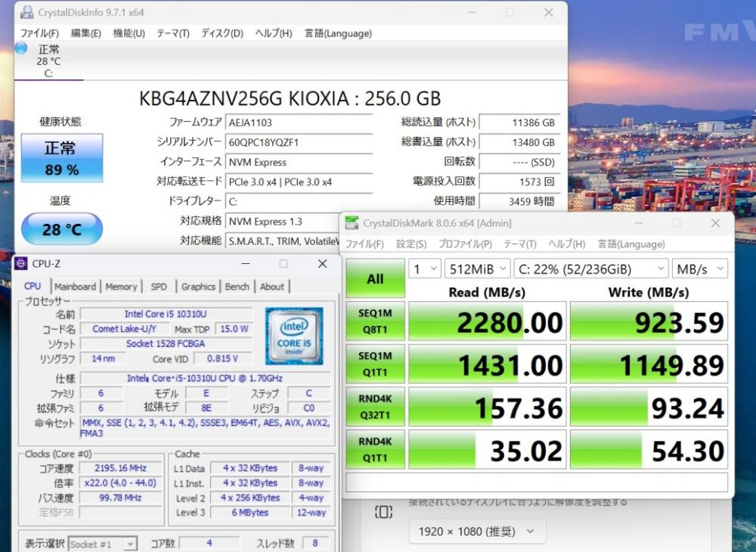Screen dimensions: 756x552
Task: Minimize the CPU-Z window
Action: pos(246,264)
